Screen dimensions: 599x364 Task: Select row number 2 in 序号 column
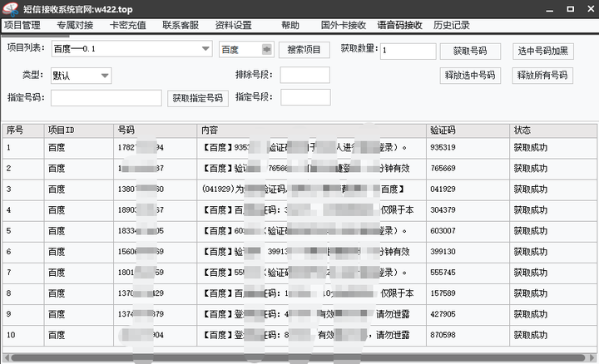point(9,168)
